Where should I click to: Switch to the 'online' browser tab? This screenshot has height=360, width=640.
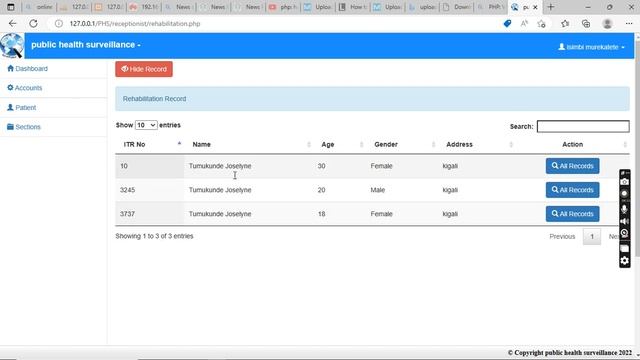pos(39,7)
